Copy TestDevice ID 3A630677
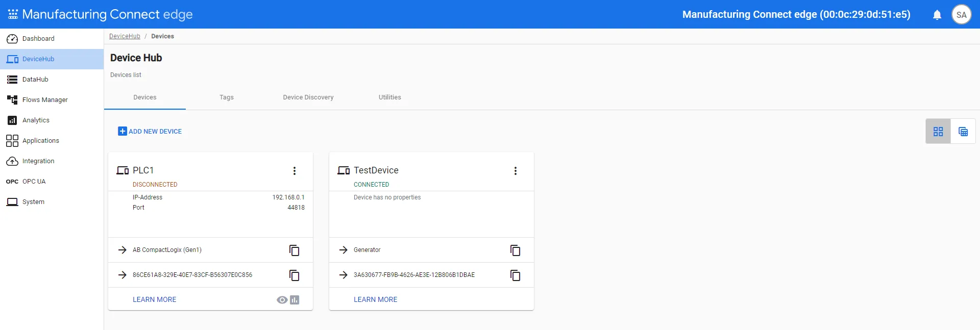Screen dimensions: 980x330 coord(516,275)
